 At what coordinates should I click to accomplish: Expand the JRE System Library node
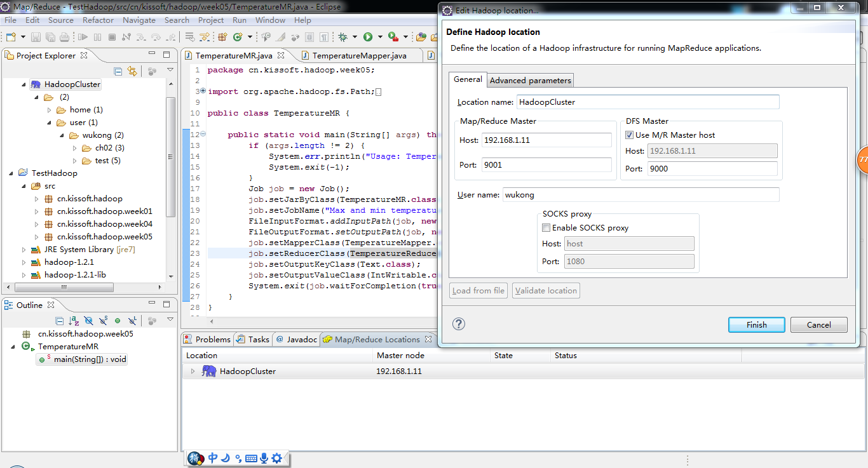(24, 250)
